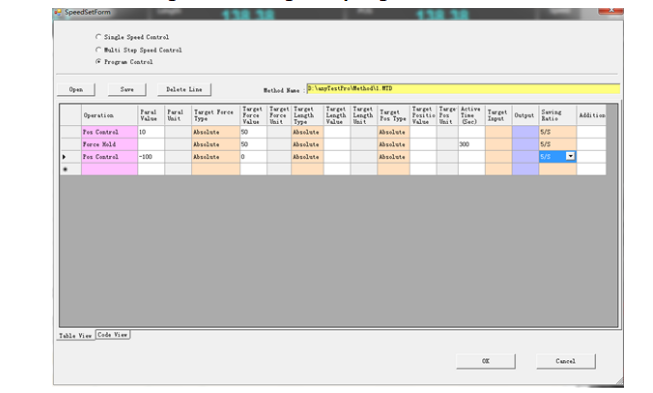Switch to the Code View tab
This screenshot has height=393, width=653.
click(x=112, y=335)
